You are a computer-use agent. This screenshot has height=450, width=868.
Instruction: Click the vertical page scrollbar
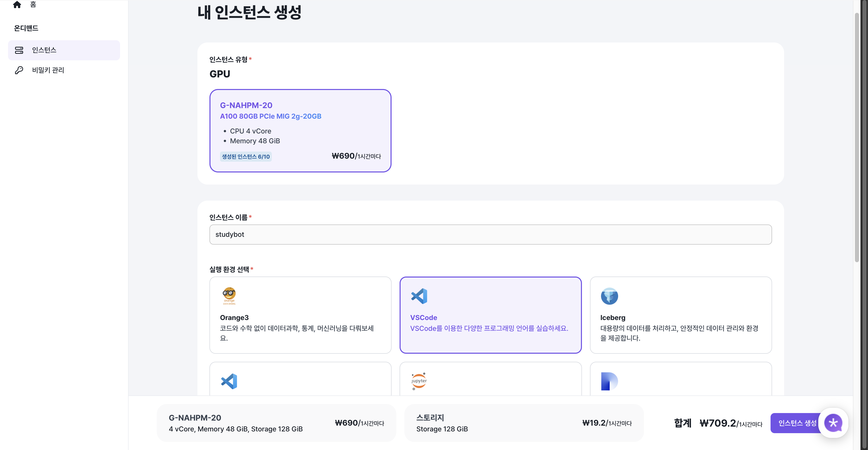click(x=856, y=135)
